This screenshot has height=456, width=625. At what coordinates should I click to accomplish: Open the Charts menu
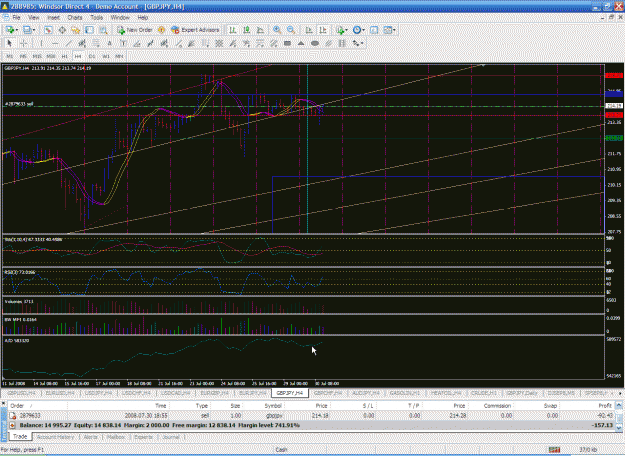click(75, 18)
